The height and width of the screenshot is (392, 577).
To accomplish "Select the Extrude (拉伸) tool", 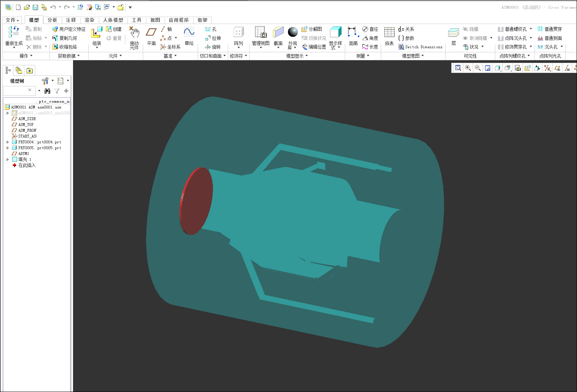I will point(213,38).
